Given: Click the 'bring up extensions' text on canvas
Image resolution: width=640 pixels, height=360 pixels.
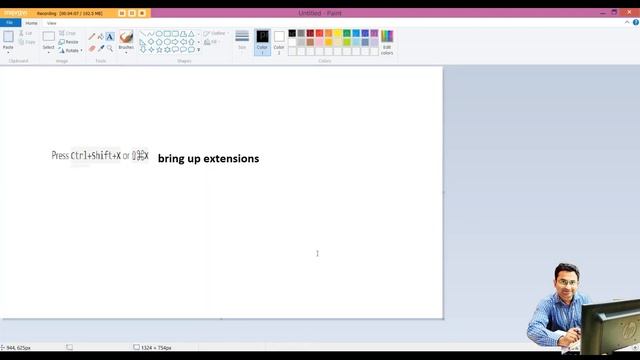Looking at the screenshot, I should [209, 158].
